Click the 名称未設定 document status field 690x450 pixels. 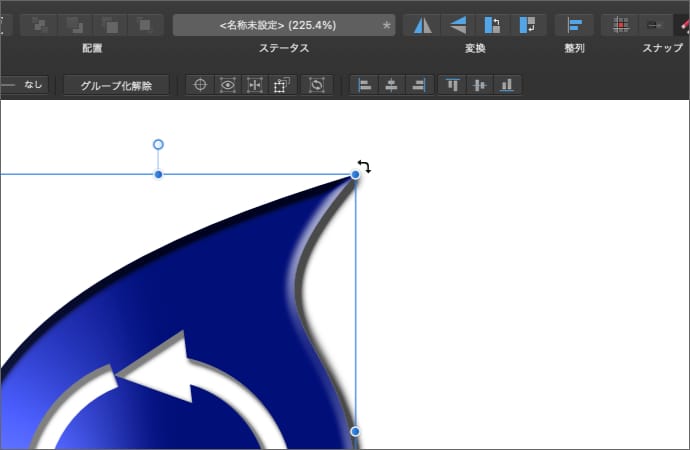tap(284, 25)
